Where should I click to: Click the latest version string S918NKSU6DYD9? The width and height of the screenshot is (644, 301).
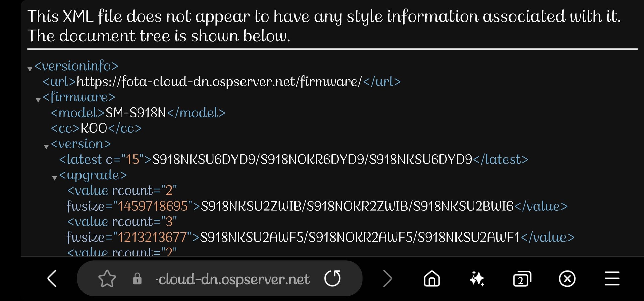[312, 160]
